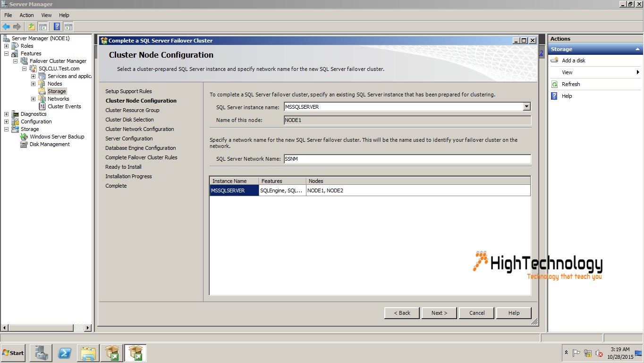Click the Cluster Events icon
644x363 pixels.
click(42, 106)
